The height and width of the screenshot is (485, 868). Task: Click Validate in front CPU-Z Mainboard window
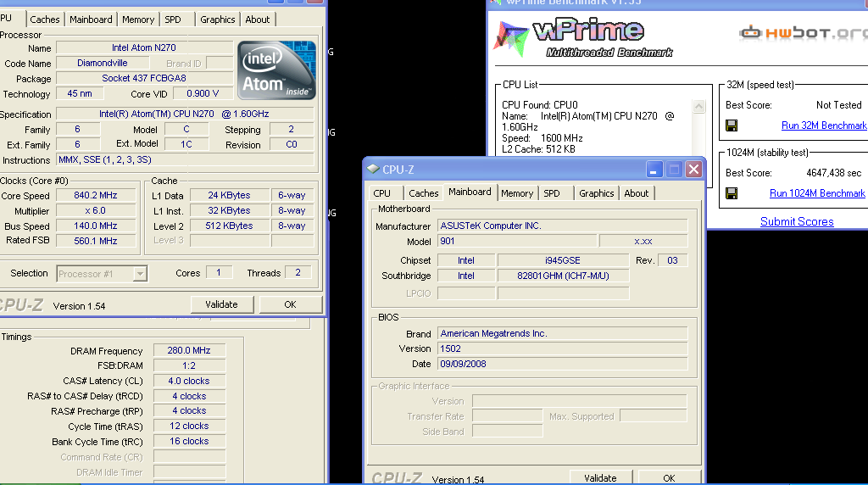pyautogui.click(x=601, y=478)
